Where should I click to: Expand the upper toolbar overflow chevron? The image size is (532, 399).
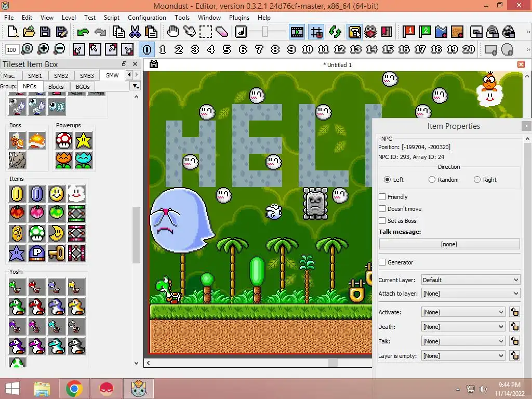[528, 32]
